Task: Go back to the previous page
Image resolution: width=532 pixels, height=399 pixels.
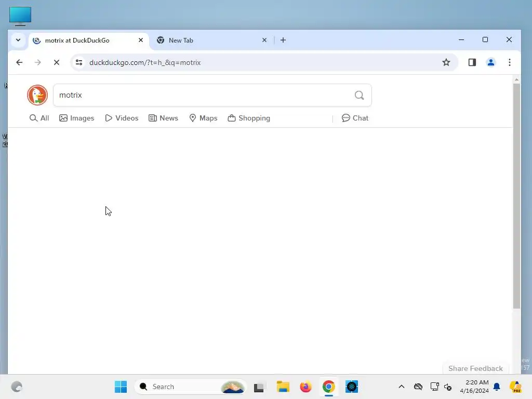Action: click(x=19, y=62)
